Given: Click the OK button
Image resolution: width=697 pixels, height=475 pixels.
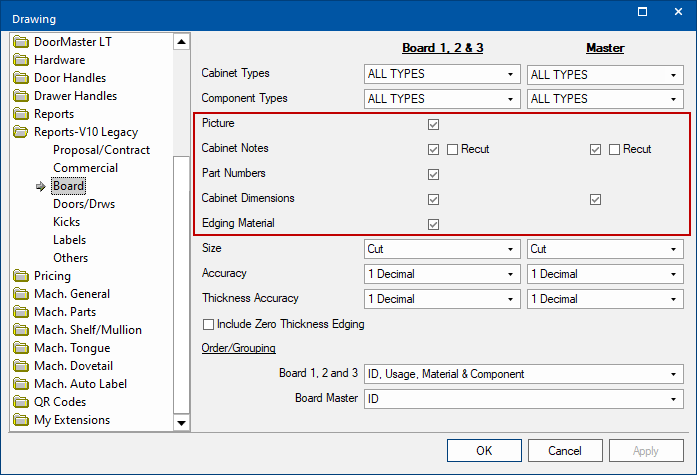Looking at the screenshot, I should (x=484, y=451).
